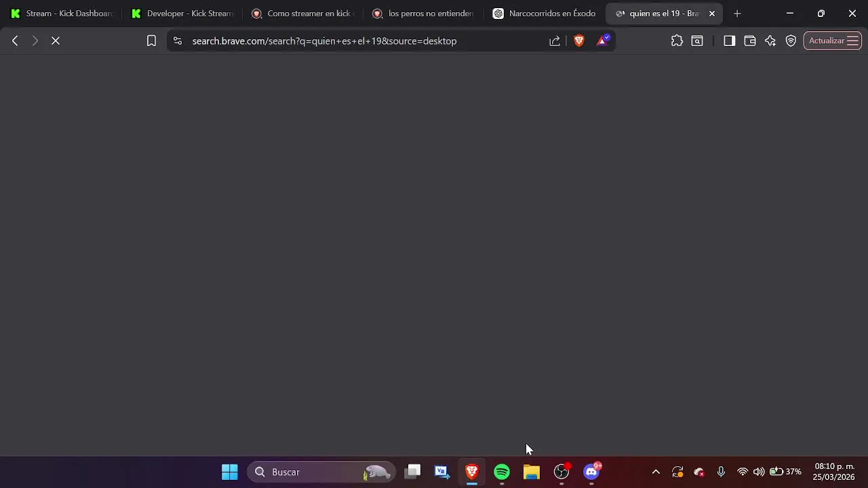Open a new tab
868x488 pixels.
[737, 14]
